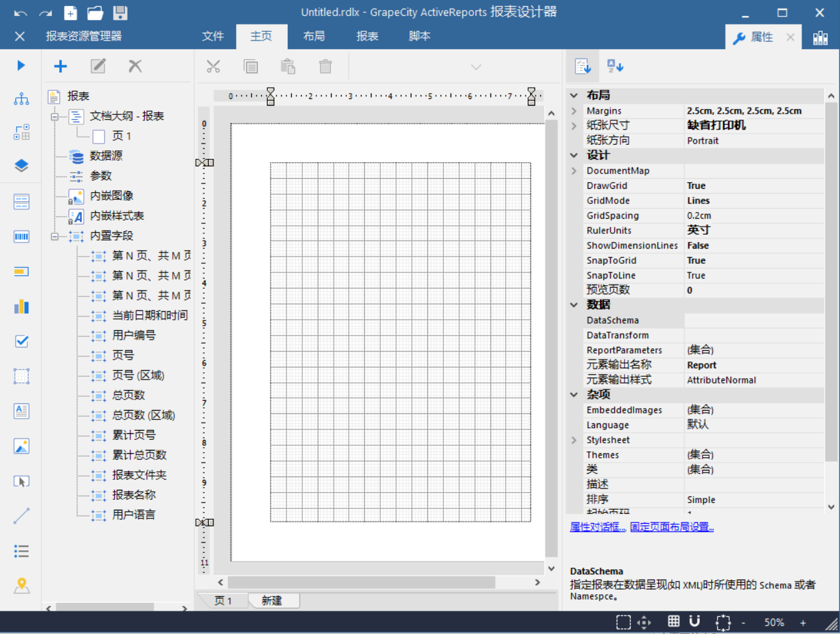Switch to the 报表 ribbon tab
Screen dimensions: 840x634
(x=367, y=36)
